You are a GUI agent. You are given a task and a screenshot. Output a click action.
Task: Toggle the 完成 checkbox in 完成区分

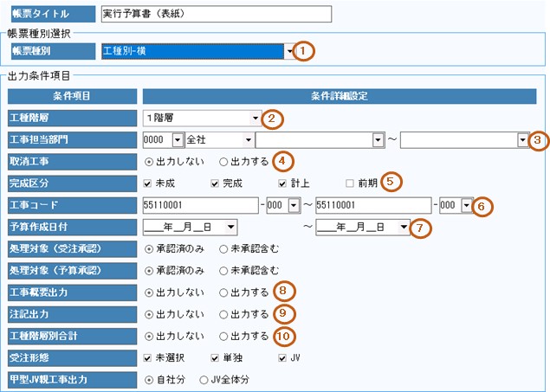[215, 183]
